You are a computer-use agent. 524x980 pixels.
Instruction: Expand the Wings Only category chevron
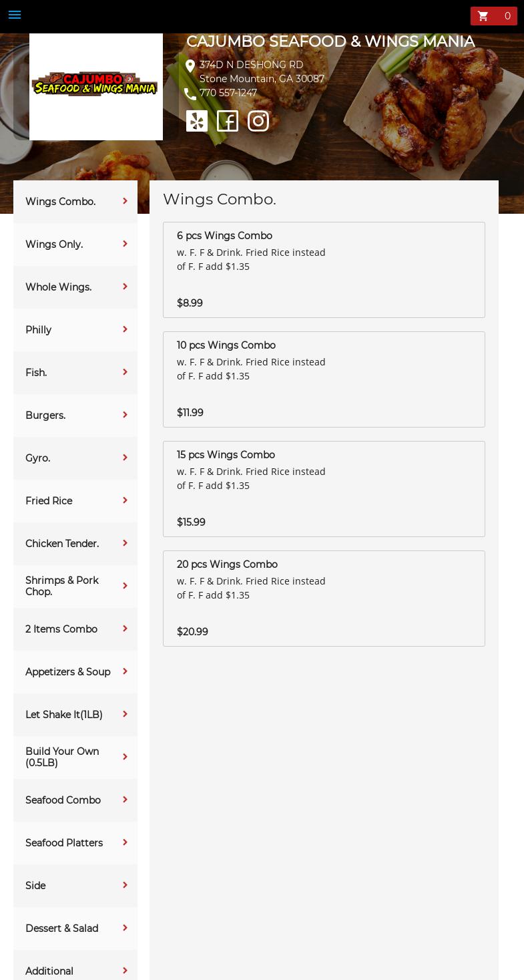coord(125,244)
